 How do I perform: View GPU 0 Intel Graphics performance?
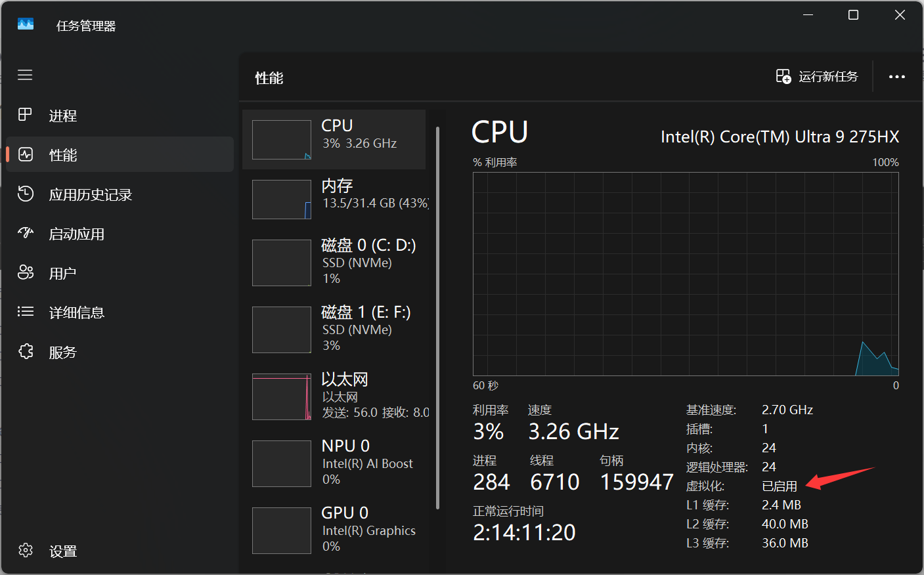335,530
